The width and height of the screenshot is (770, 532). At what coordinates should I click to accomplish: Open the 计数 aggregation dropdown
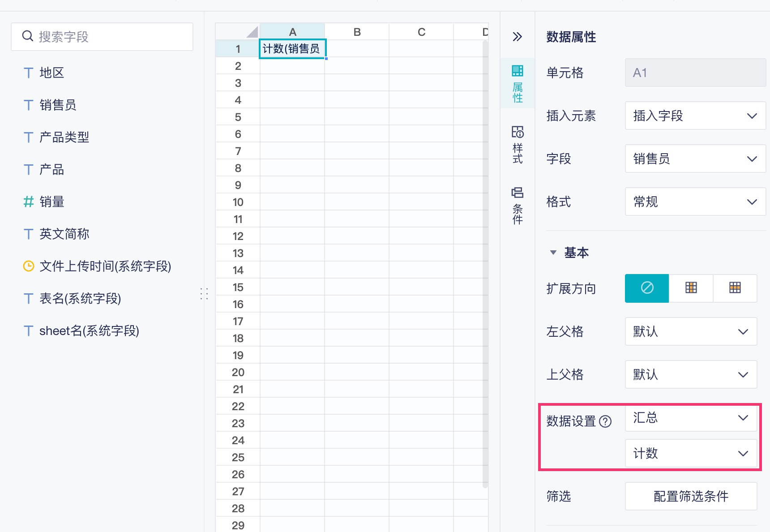690,453
